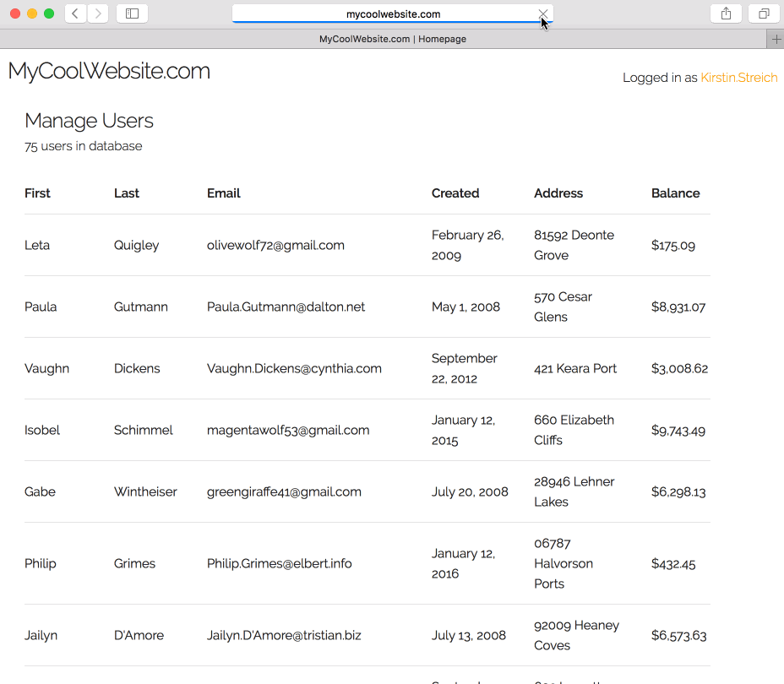Click the Manage Users heading
This screenshot has height=684, width=784.
(x=89, y=121)
